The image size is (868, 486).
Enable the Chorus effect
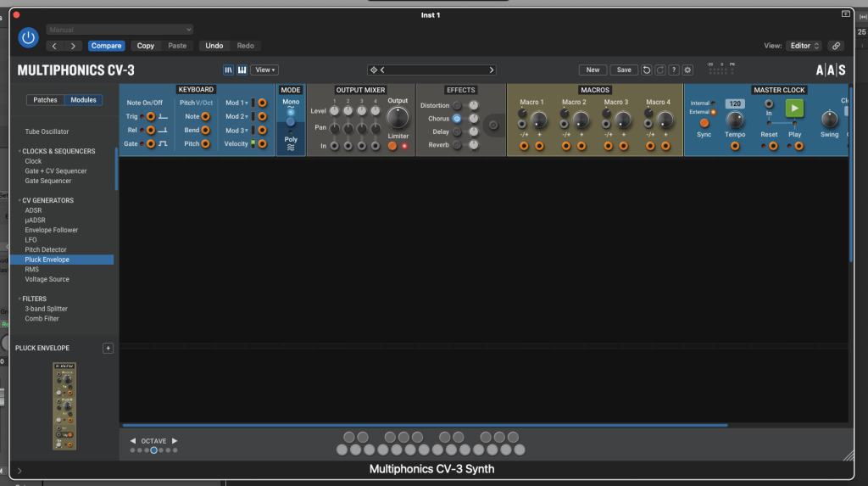point(457,119)
